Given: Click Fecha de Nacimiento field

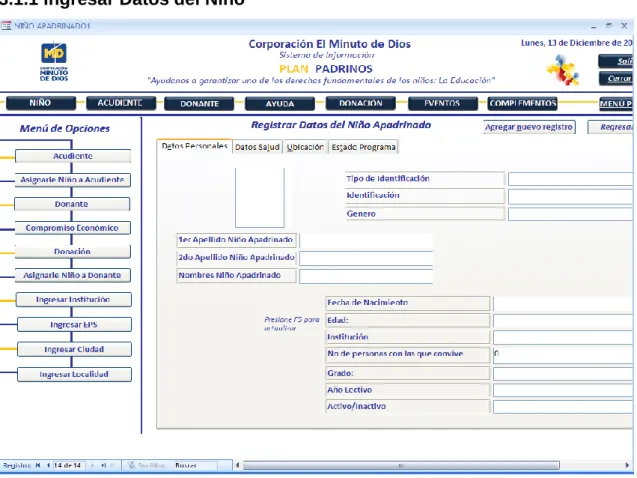Looking at the screenshot, I should pyautogui.click(x=563, y=303).
